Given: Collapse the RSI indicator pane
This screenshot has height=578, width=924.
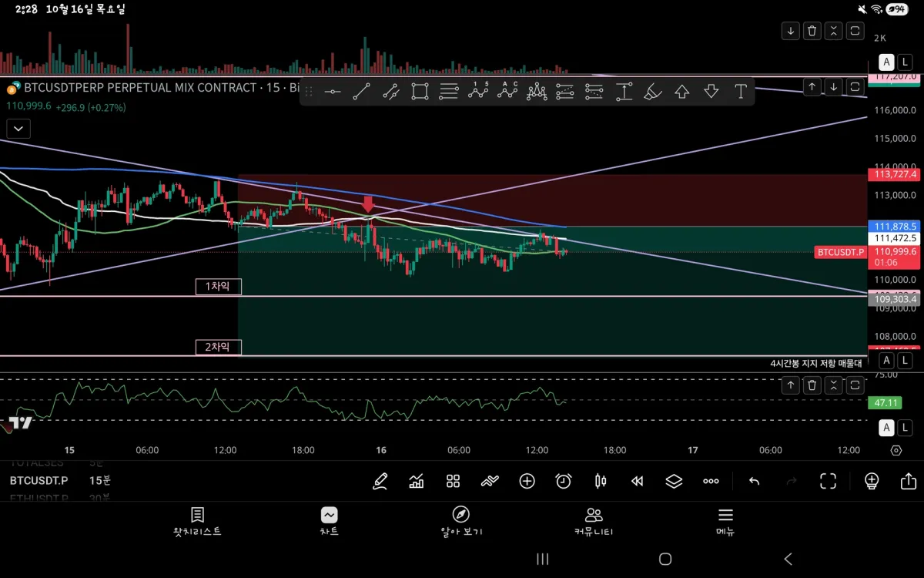Looking at the screenshot, I should pyautogui.click(x=834, y=386).
